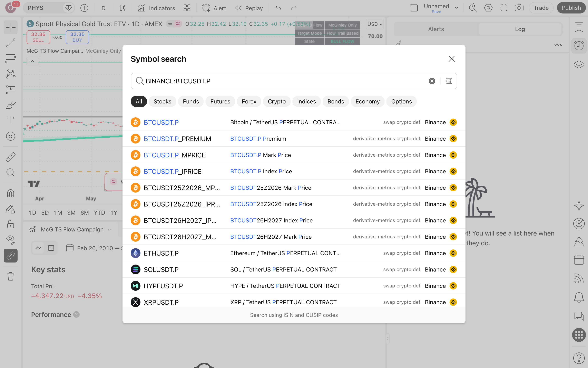Screen dimensions: 588x368
Task: Open the D interval selector
Action: 104,8
